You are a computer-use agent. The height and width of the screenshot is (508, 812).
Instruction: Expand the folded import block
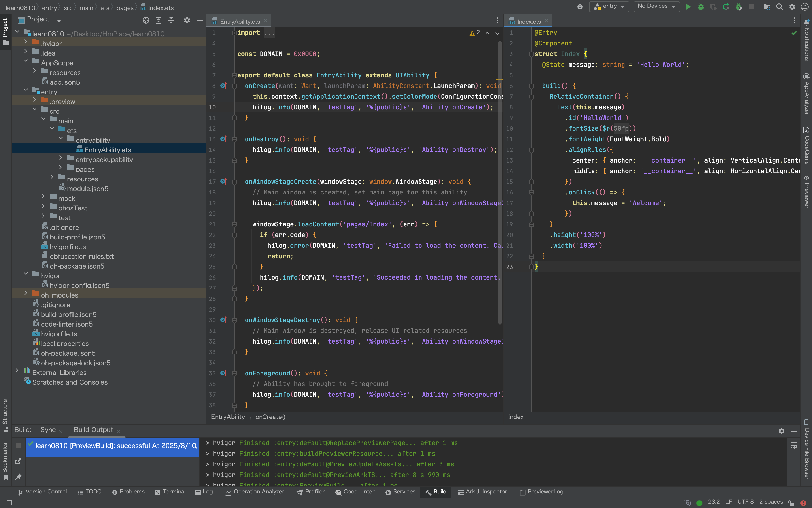click(x=235, y=33)
